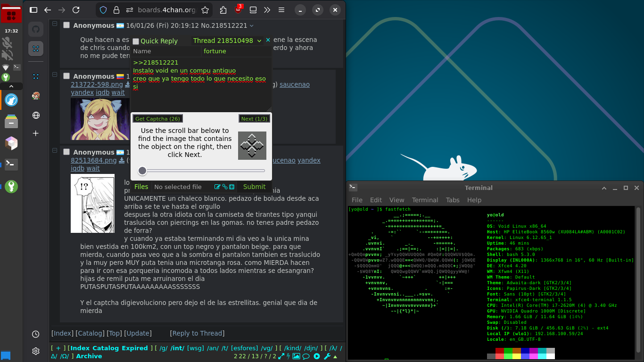644x362 pixels.
Task: Collapse the post containing 82513684.png
Action: tap(55, 150)
